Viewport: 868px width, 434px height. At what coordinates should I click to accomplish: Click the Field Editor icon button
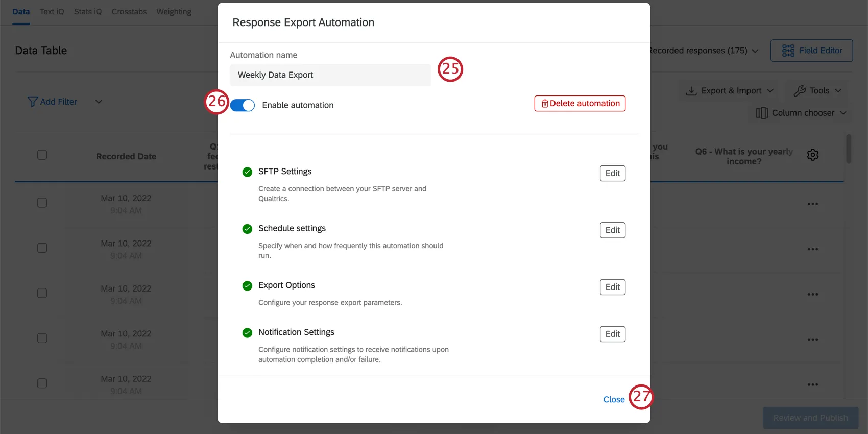pos(788,51)
